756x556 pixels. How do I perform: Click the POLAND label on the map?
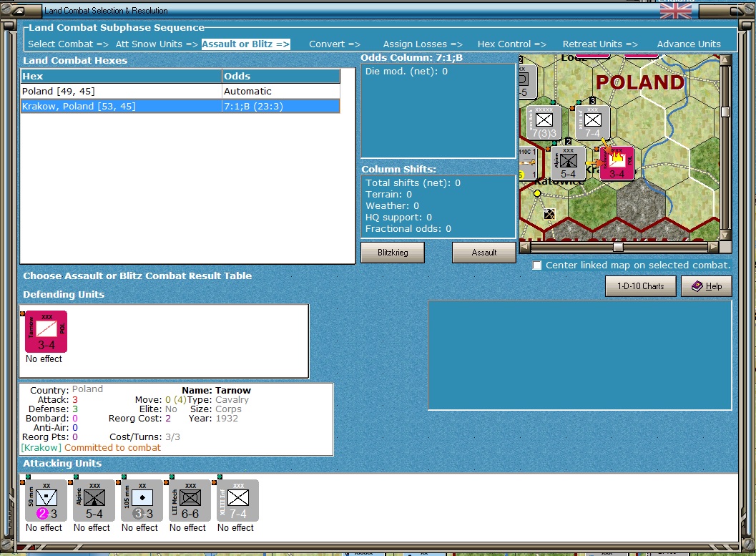[x=640, y=82]
